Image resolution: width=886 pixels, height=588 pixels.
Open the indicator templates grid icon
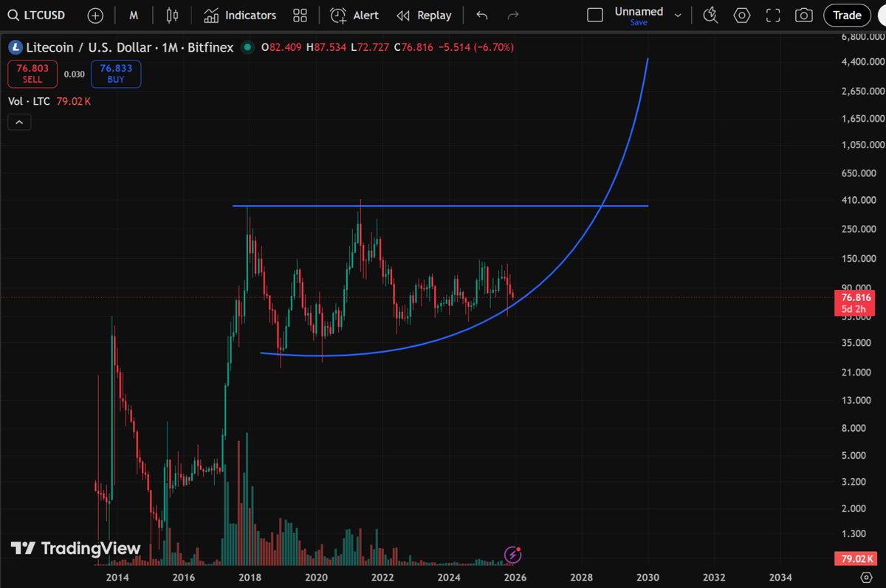point(300,15)
